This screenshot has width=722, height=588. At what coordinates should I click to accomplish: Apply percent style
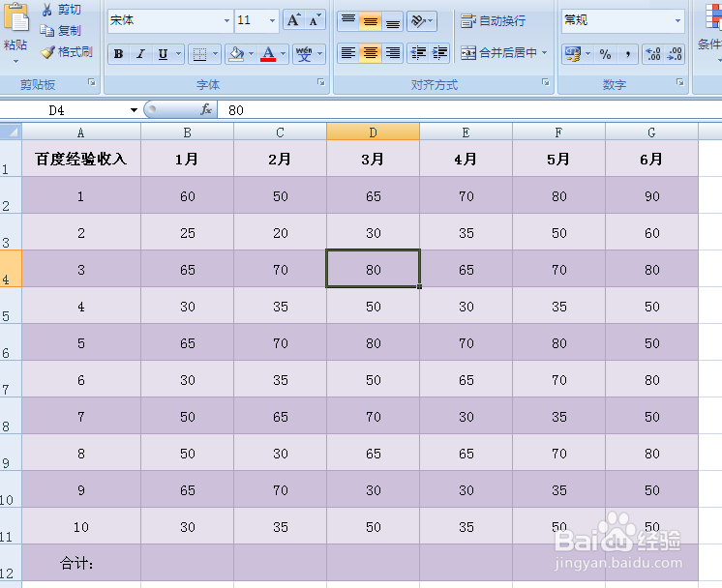pyautogui.click(x=605, y=54)
